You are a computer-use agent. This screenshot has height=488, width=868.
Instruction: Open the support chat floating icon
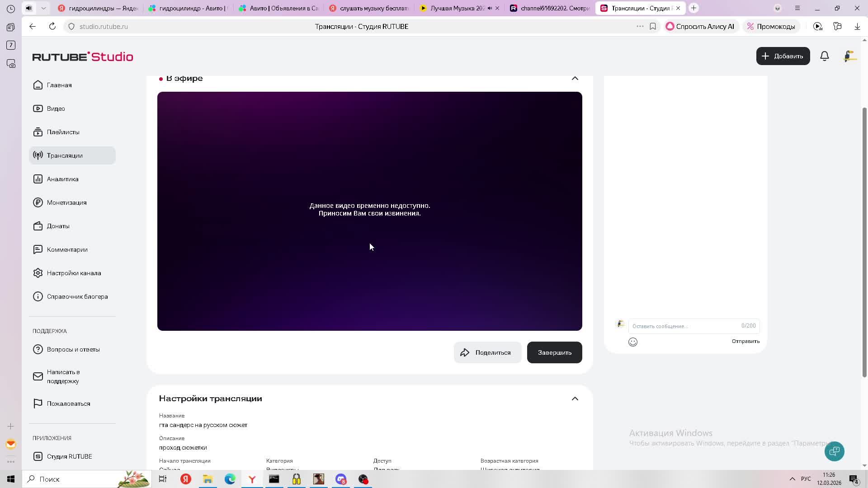[834, 451]
